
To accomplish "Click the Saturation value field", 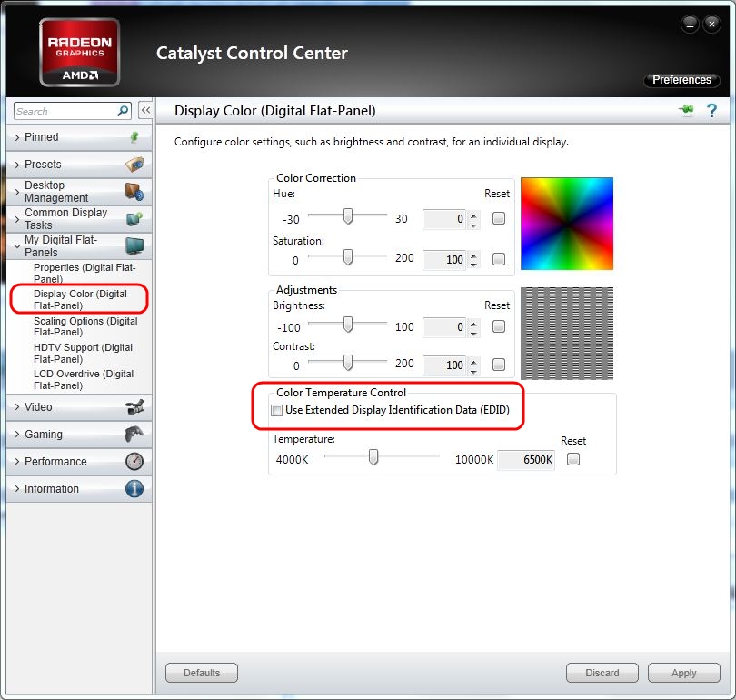I will click(x=444, y=260).
